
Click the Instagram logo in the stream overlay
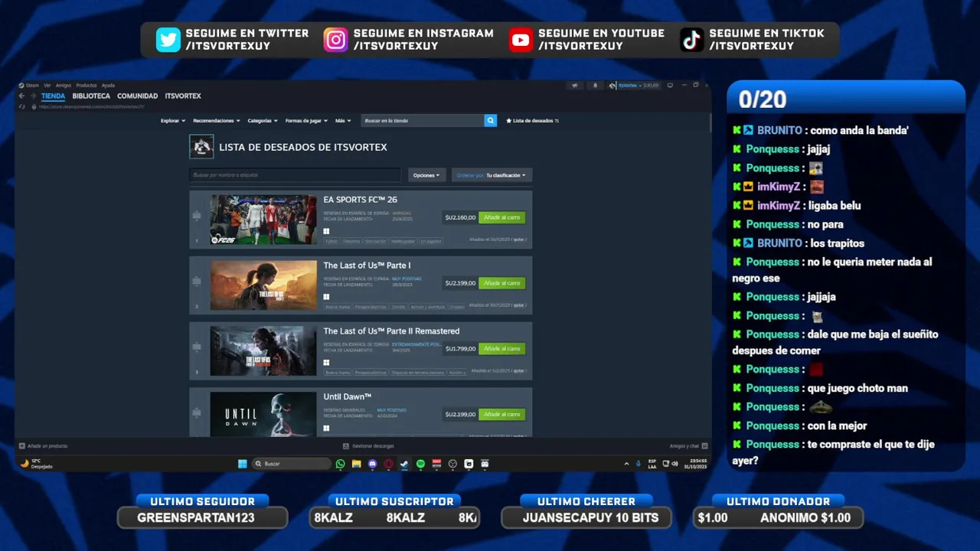coord(335,39)
